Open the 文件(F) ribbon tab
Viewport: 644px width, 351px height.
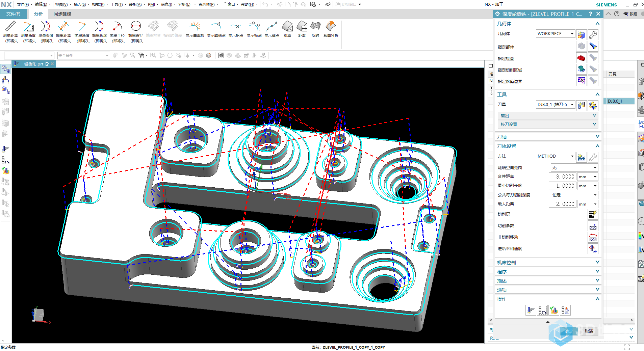[x=14, y=14]
